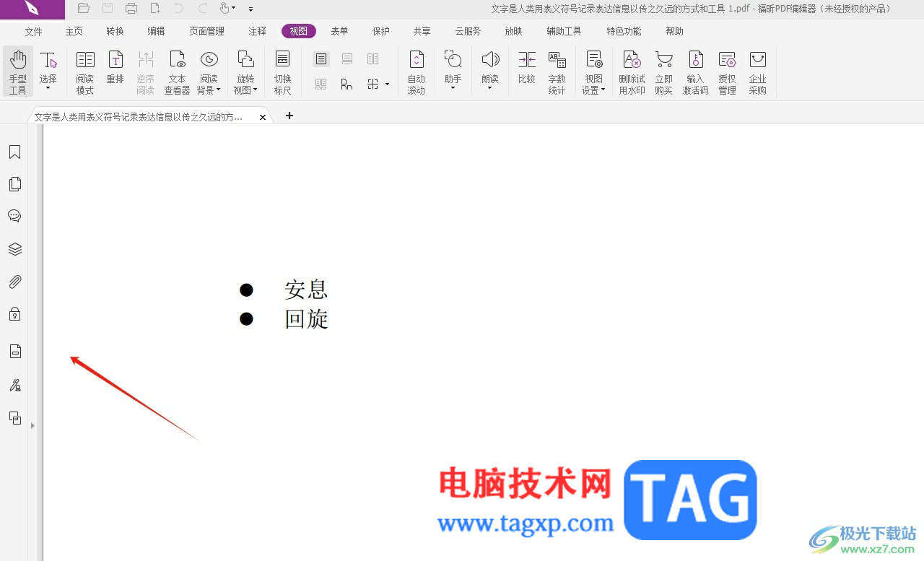Open the split view dropdown arrow
The height and width of the screenshot is (561, 924).
pos(388,84)
